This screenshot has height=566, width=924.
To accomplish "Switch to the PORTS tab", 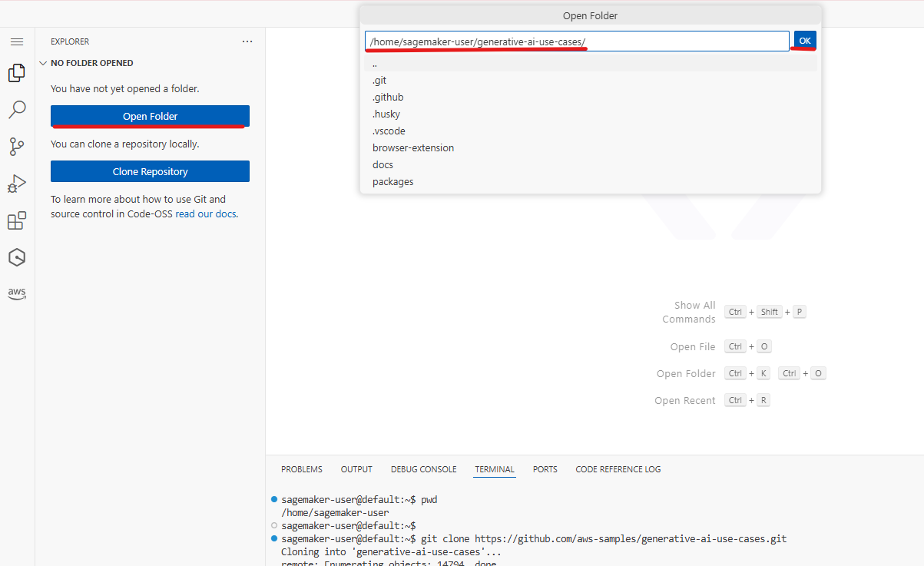I will tap(545, 469).
